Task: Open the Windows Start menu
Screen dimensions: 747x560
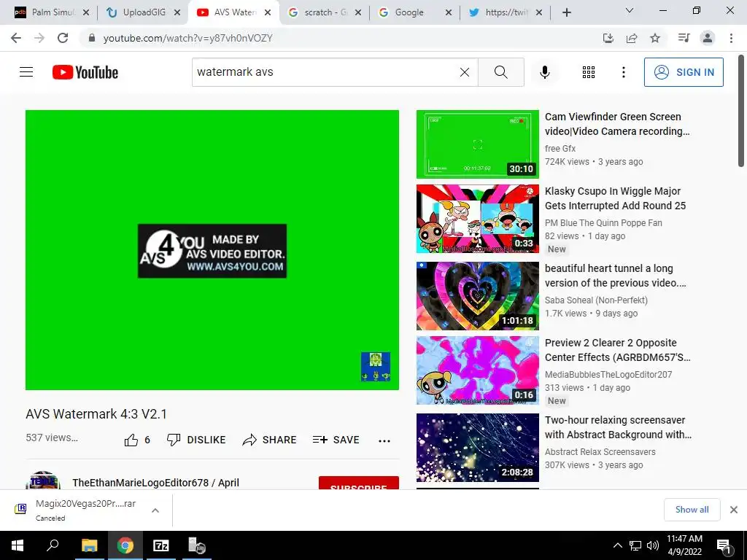Action: tap(18, 545)
